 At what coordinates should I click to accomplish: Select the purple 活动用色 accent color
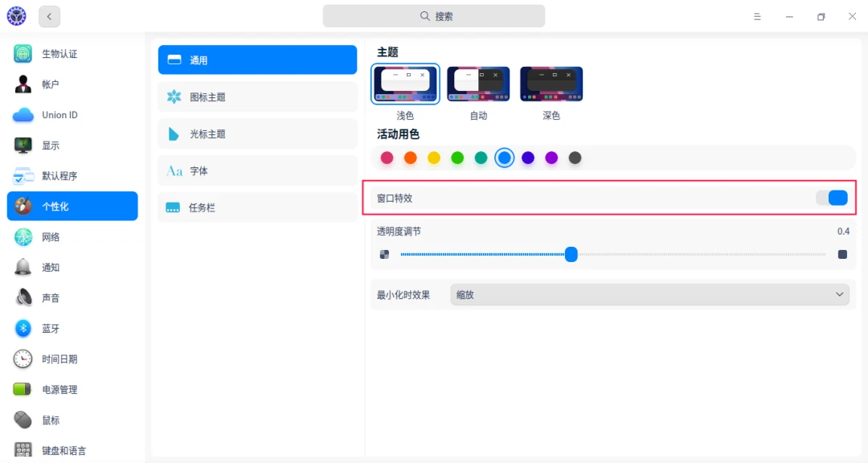tap(551, 158)
